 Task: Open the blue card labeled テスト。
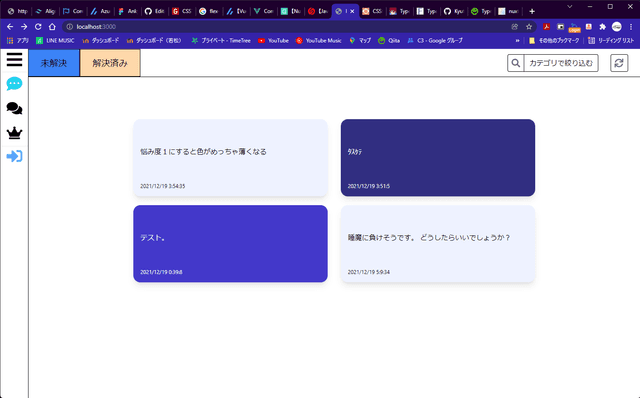click(230, 244)
